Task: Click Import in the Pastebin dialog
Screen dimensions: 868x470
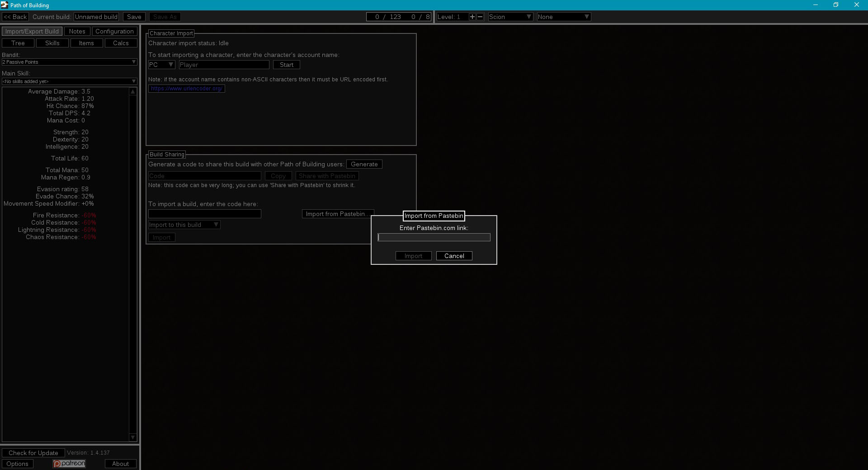Action: (414, 256)
